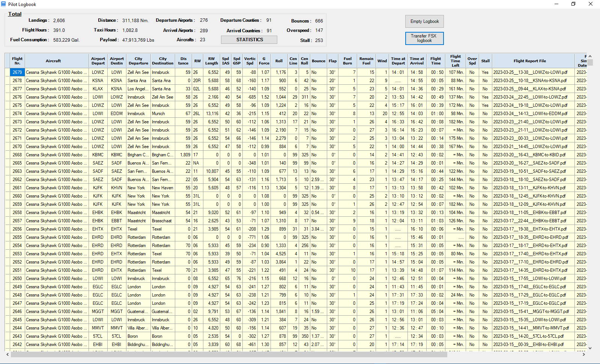Image resolution: width=600 pixels, height=364 pixels.
Task: Click Munich destination cell in row 2674
Action: [163, 114]
